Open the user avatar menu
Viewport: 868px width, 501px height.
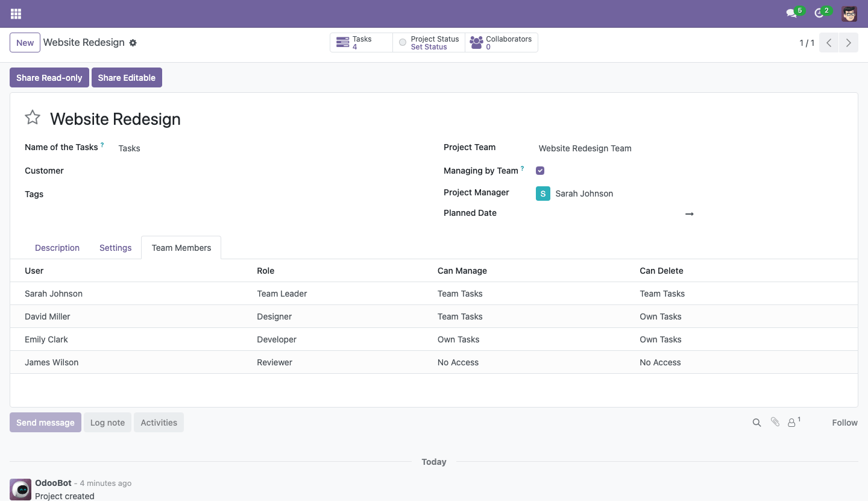tap(849, 13)
